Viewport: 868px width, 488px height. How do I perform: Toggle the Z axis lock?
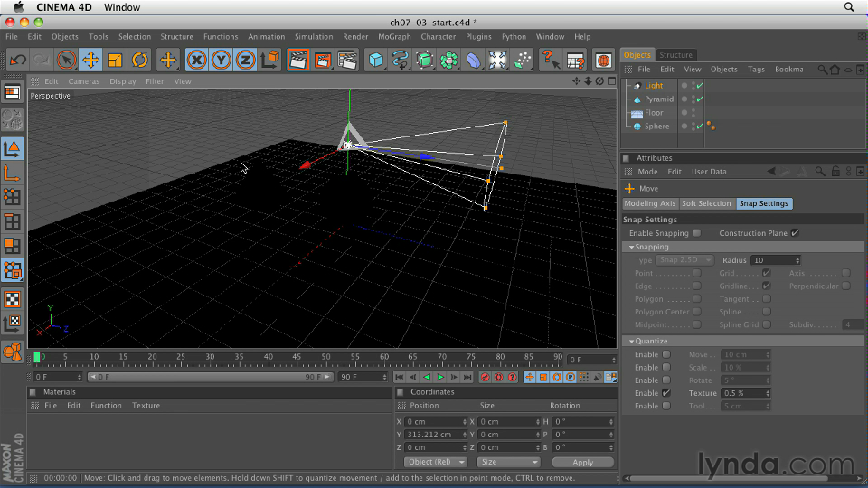coord(245,60)
